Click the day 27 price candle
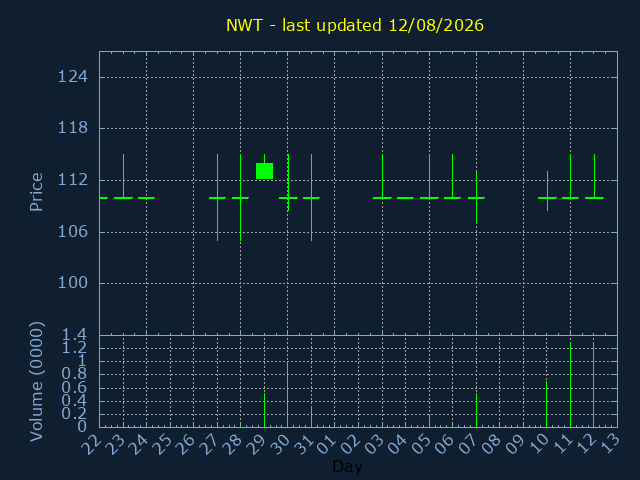The image size is (640, 480). tap(218, 198)
